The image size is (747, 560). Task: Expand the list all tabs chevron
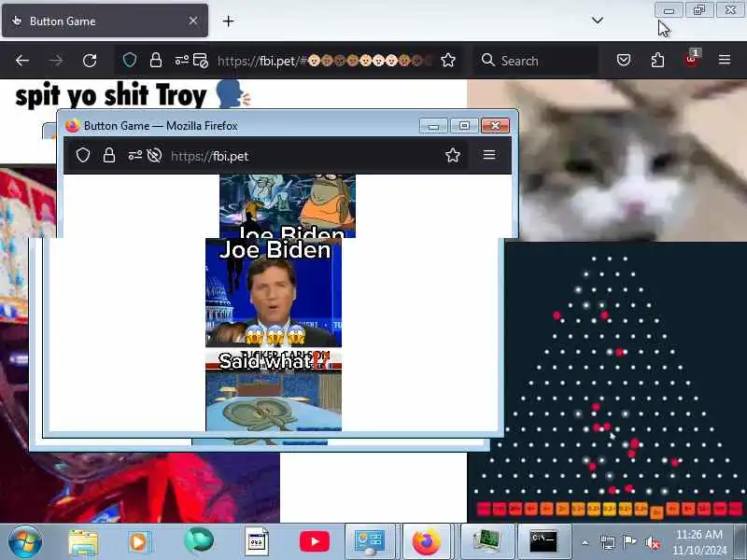coord(598,20)
